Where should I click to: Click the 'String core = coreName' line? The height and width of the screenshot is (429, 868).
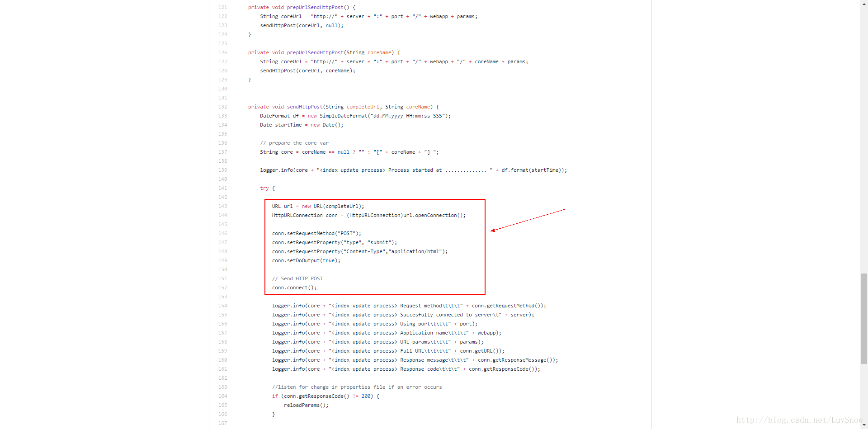(349, 152)
